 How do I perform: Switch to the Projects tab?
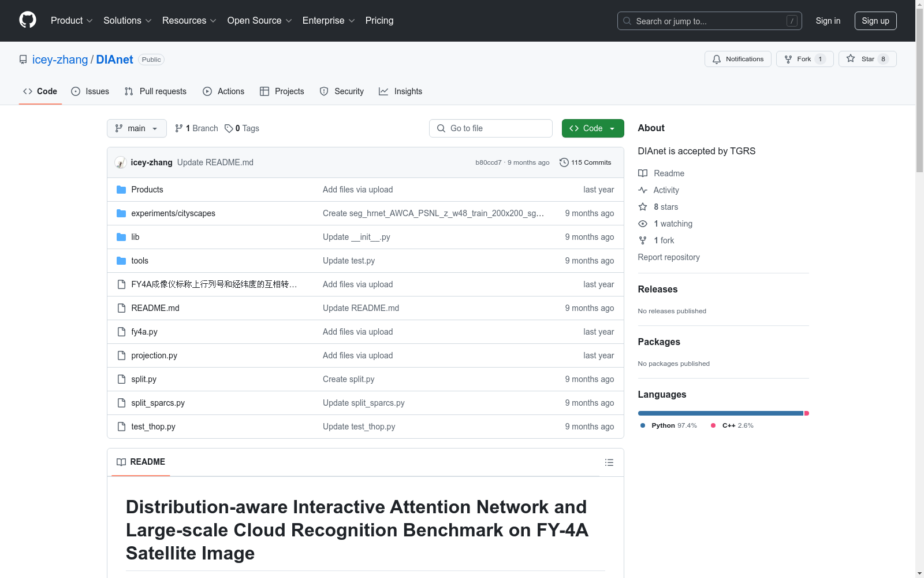[x=282, y=91]
